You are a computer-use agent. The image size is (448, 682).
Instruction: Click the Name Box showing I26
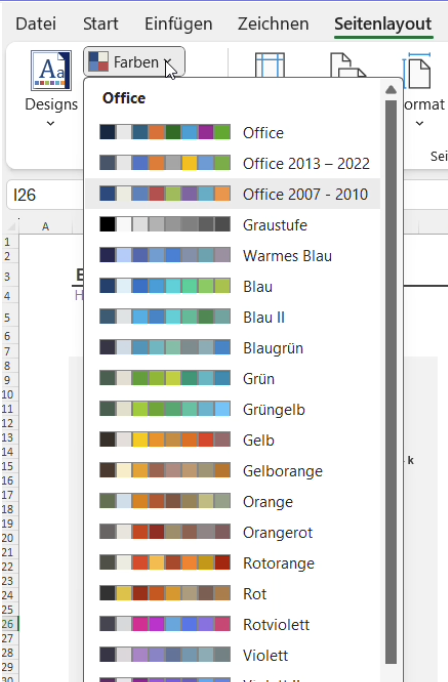pyautogui.click(x=45, y=195)
